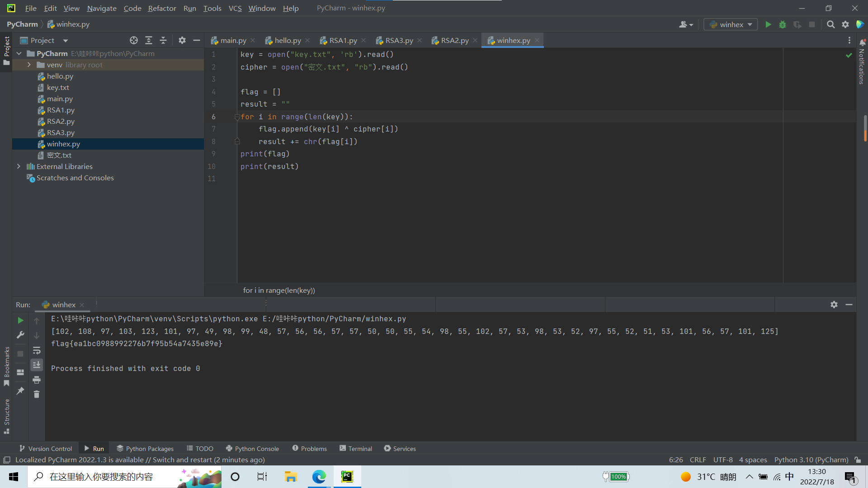
Task: Click the Debug bug icon
Action: click(783, 24)
